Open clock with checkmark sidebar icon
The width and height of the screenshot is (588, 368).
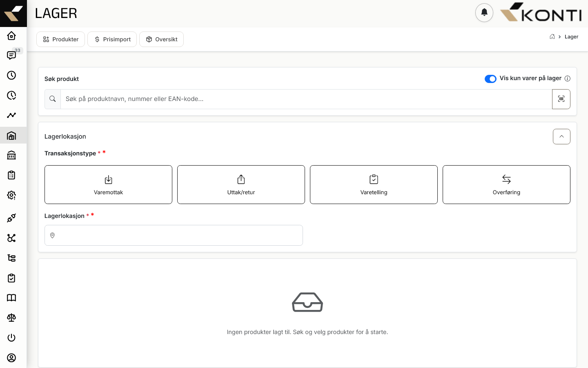(x=11, y=95)
